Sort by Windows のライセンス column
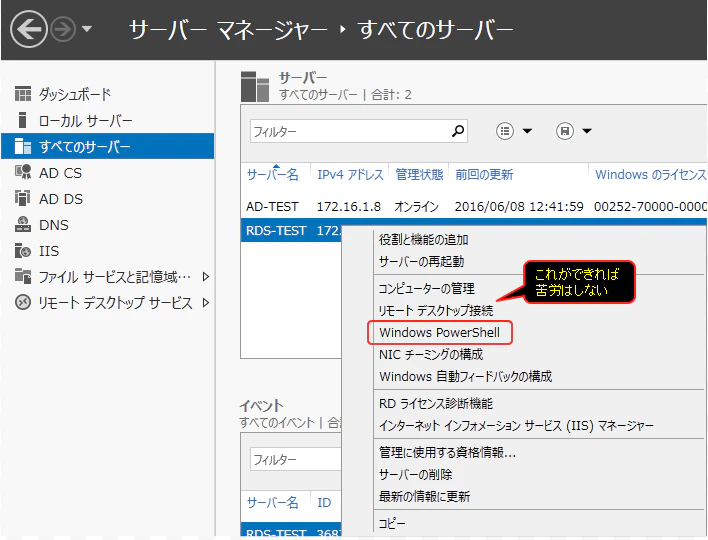 click(x=651, y=174)
